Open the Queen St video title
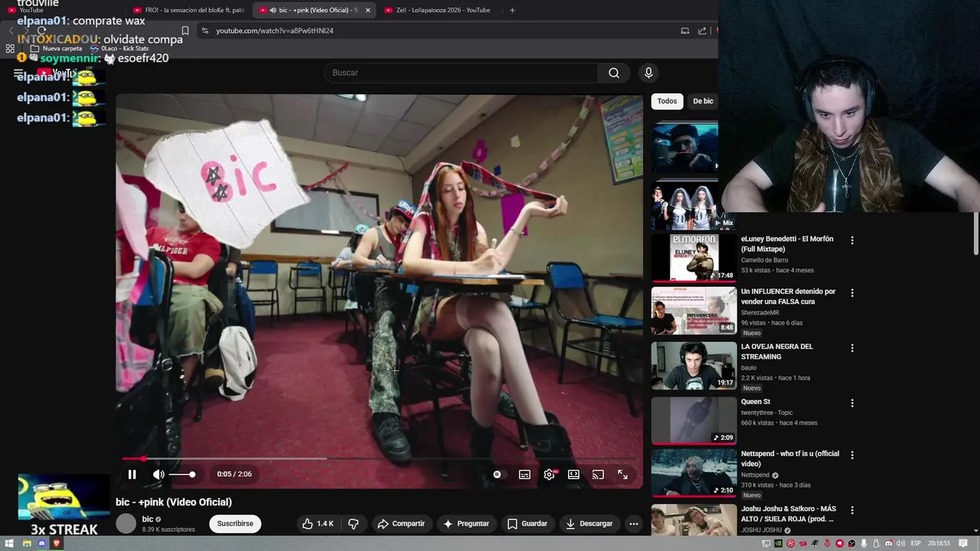The height and width of the screenshot is (551, 980). 755,402
